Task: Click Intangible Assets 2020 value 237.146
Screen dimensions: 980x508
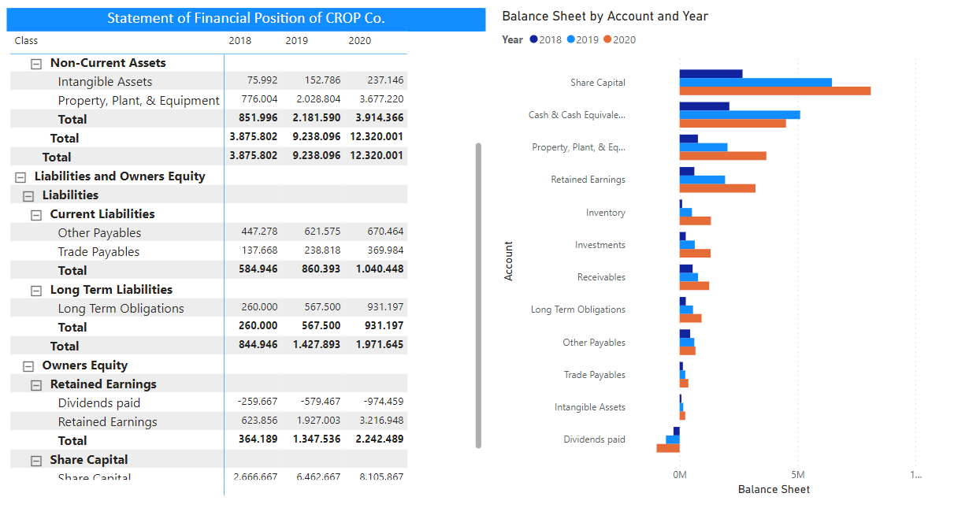Action: click(x=385, y=80)
